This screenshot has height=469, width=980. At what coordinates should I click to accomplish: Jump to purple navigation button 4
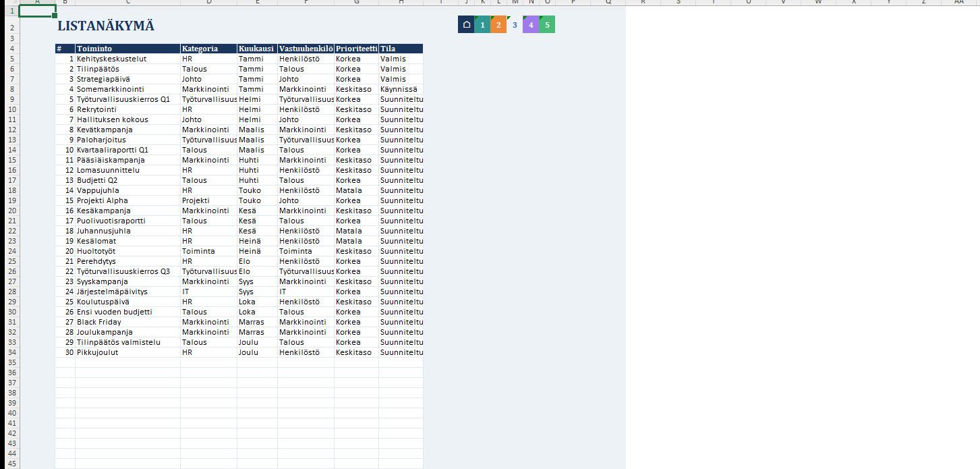(x=531, y=25)
